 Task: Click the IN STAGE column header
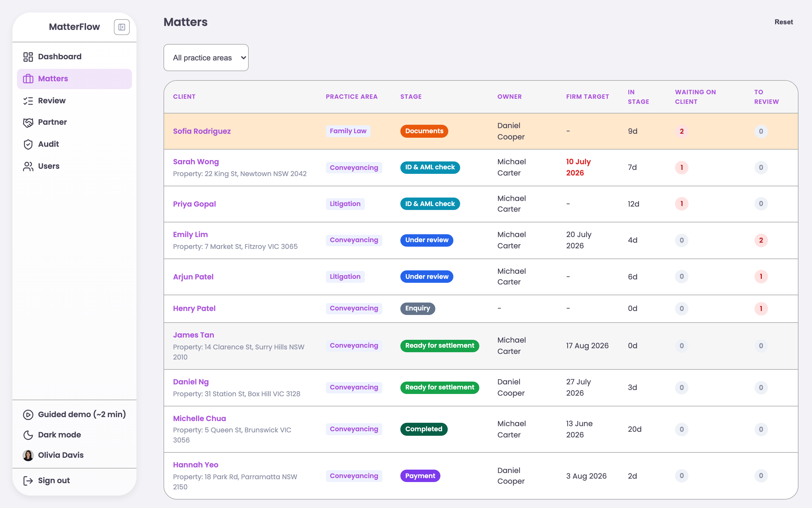[638, 97]
